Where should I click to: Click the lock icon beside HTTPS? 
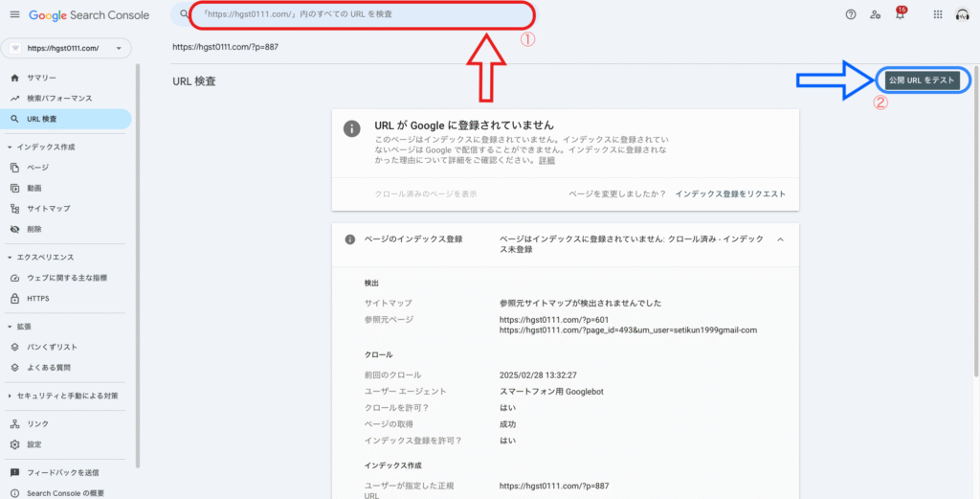click(15, 299)
